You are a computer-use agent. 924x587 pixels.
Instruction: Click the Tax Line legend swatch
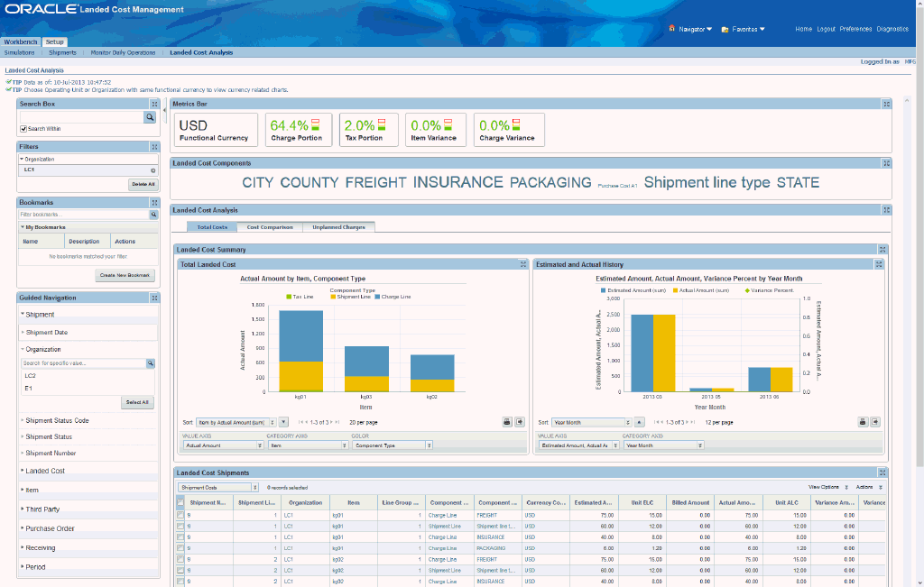(289, 297)
